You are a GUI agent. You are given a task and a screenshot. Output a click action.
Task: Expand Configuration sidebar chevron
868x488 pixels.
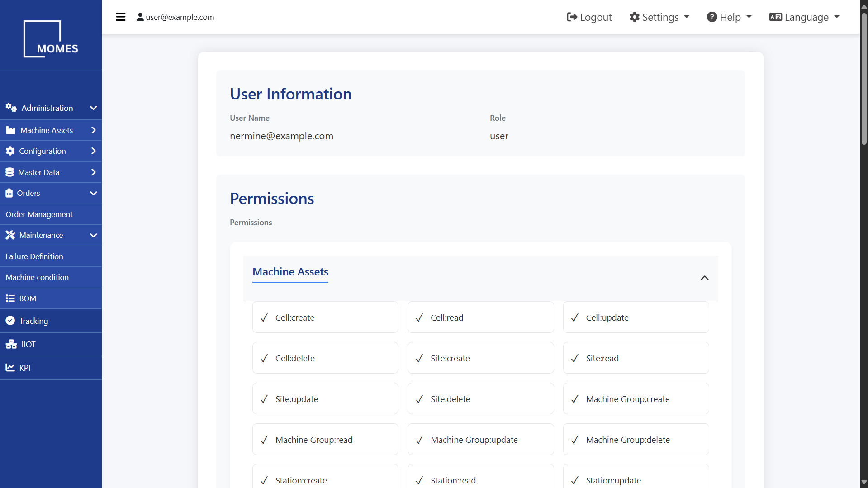[93, 151]
